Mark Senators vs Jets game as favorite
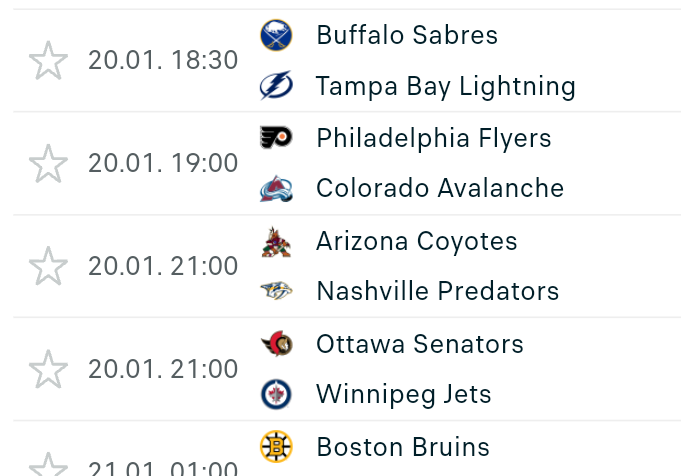This screenshot has height=476, width=681. point(48,369)
